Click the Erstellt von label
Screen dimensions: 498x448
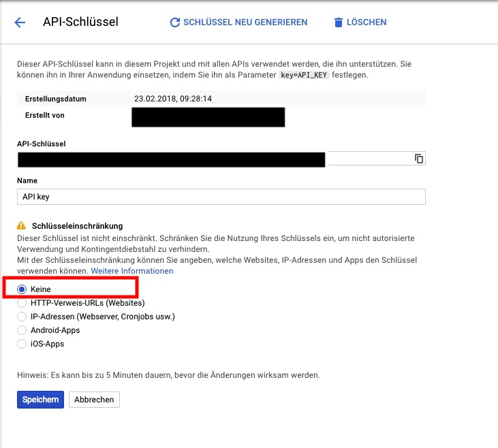click(44, 115)
